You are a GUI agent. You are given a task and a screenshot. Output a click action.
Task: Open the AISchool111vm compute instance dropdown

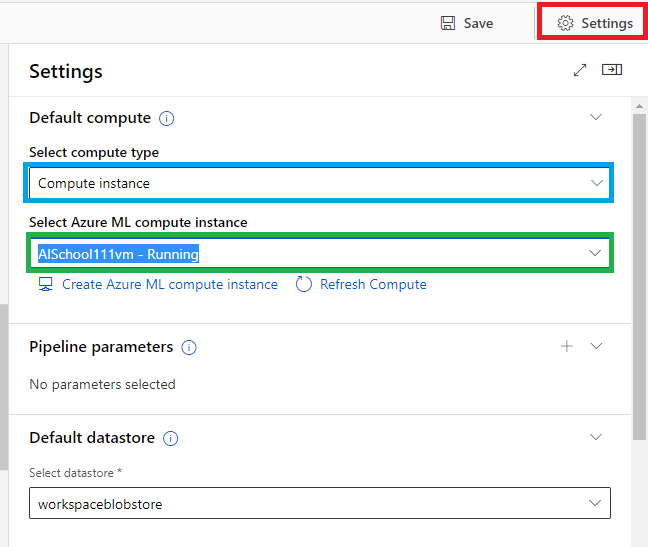coord(319,253)
